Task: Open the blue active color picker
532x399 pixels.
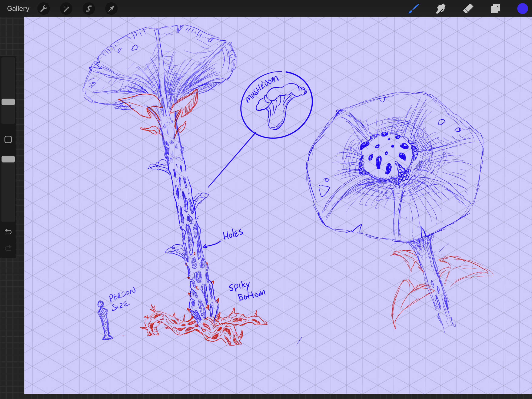Action: click(x=522, y=9)
